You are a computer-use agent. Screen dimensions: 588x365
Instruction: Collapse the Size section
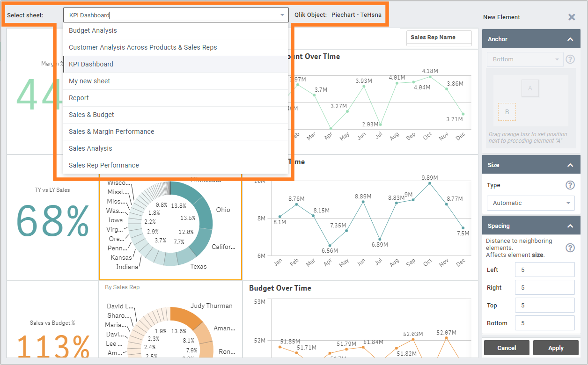point(570,165)
